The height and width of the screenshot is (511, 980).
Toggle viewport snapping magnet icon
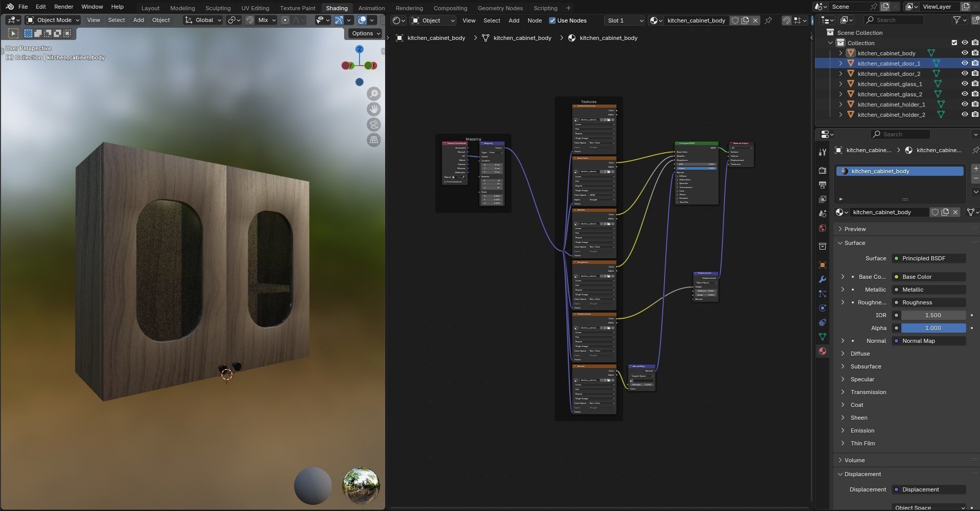tap(249, 20)
